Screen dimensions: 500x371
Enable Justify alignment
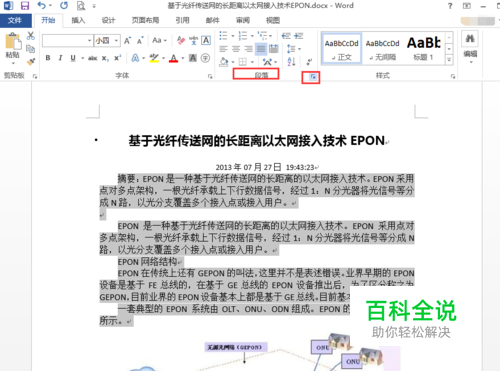261,49
